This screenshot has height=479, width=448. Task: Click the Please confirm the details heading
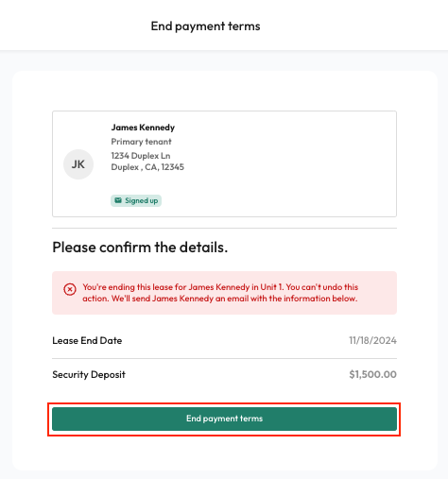click(x=140, y=248)
